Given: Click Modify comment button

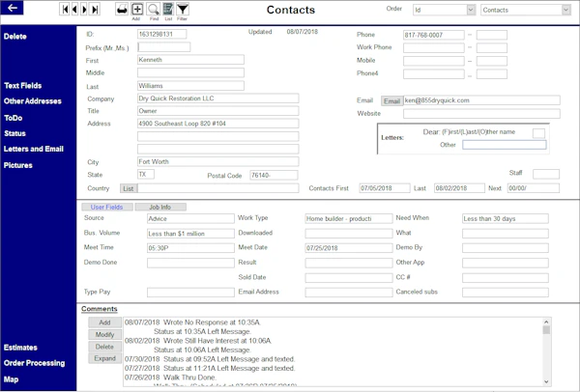Looking at the screenshot, I should [104, 334].
